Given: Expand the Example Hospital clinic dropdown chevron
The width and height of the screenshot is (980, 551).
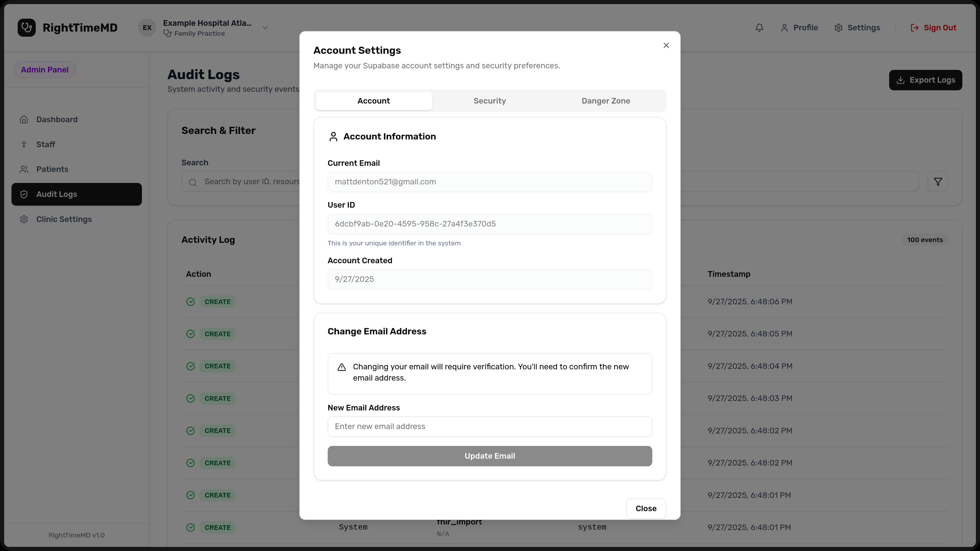Looking at the screenshot, I should [x=265, y=28].
